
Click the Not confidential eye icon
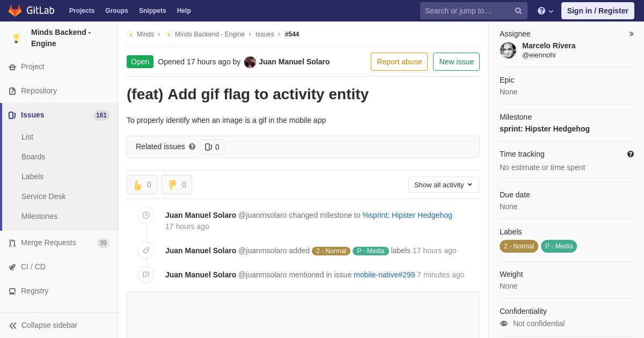504,324
